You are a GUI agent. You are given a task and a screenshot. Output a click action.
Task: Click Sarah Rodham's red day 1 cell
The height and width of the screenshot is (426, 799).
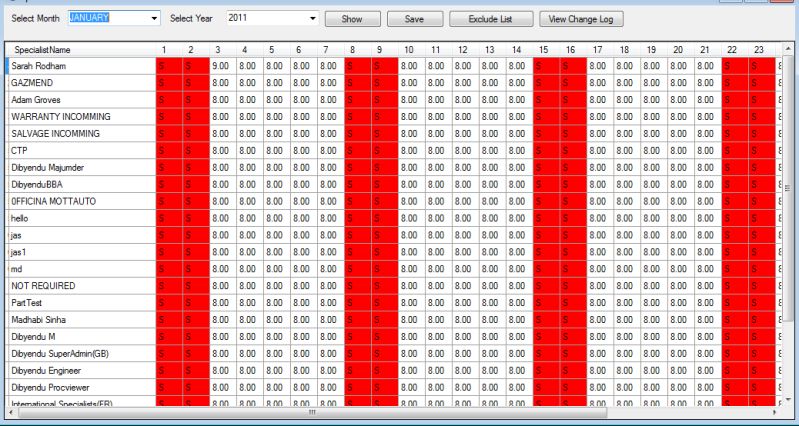click(x=169, y=66)
